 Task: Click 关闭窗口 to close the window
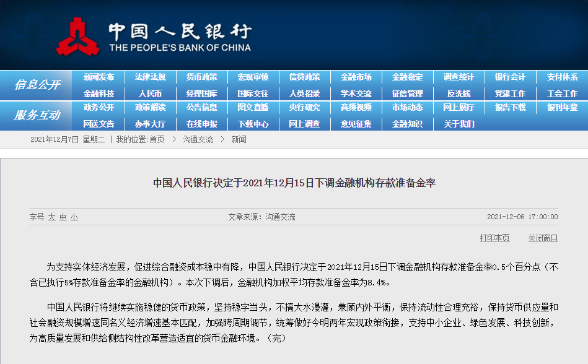tap(543, 238)
